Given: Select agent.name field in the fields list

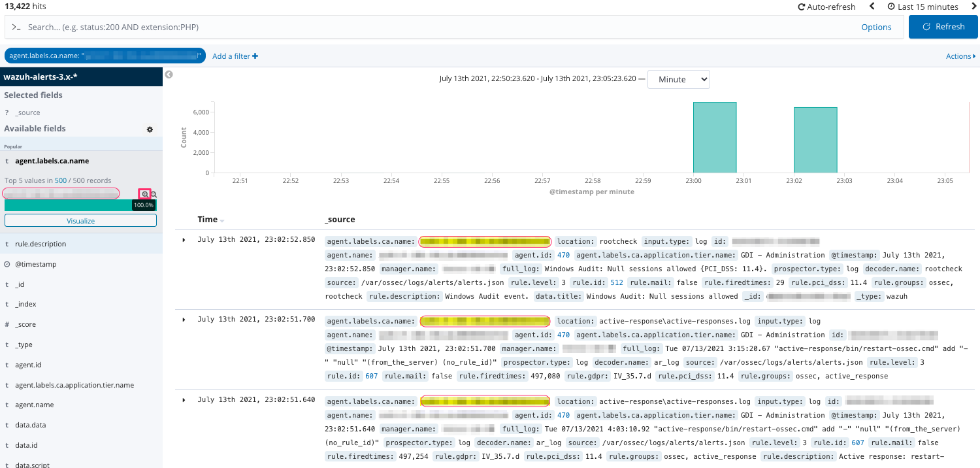Looking at the screenshot, I should point(34,405).
